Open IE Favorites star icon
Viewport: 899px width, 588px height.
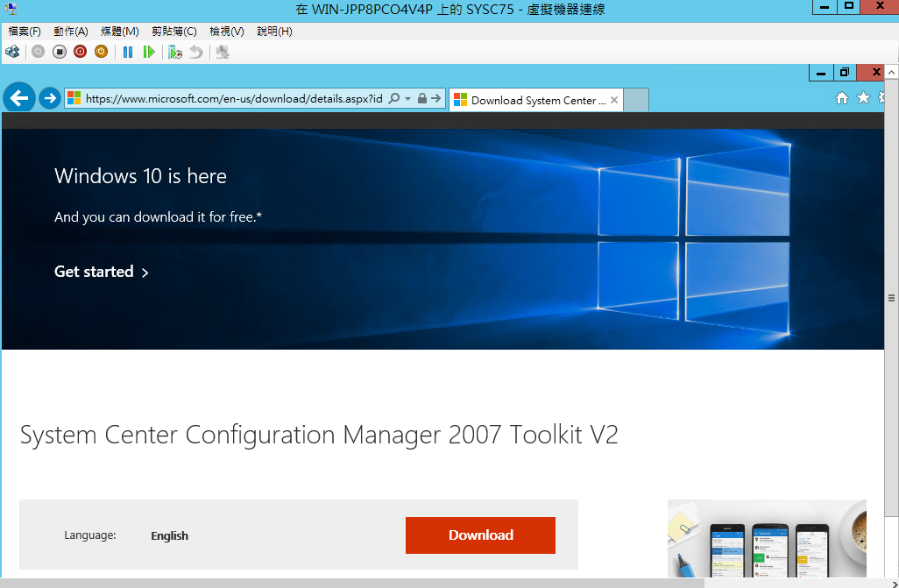(863, 98)
